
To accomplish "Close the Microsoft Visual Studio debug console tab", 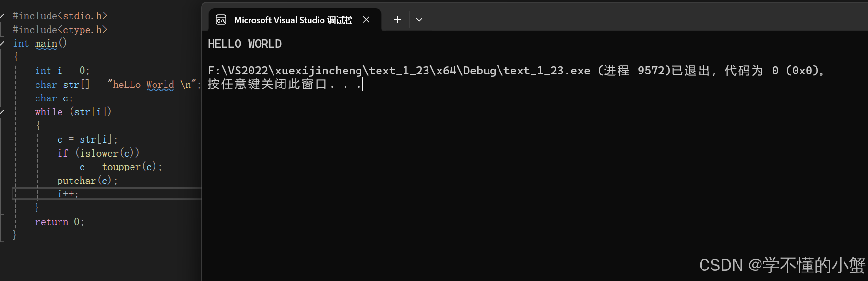I will tap(366, 20).
